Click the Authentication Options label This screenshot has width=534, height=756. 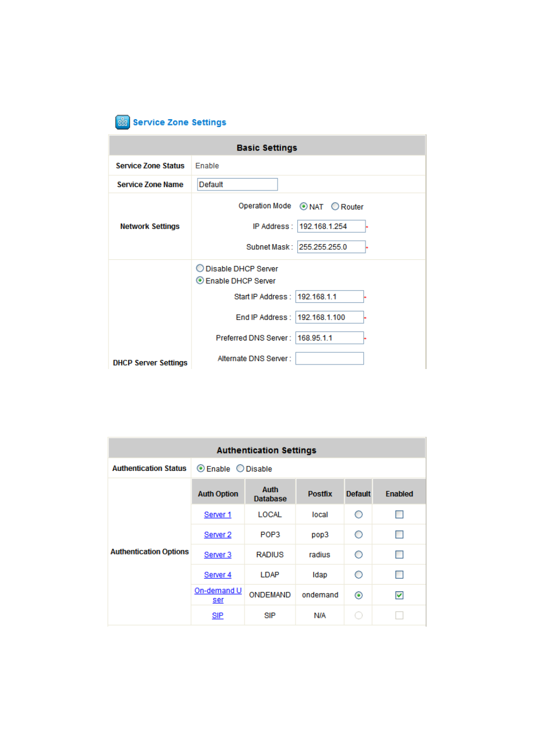[x=149, y=552]
